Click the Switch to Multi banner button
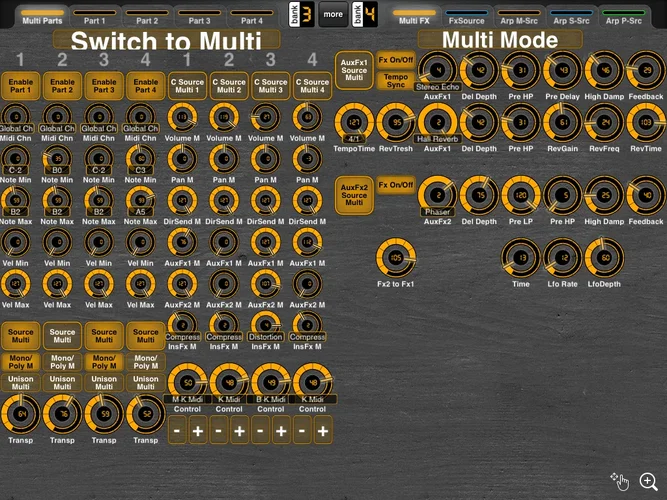 (166, 40)
